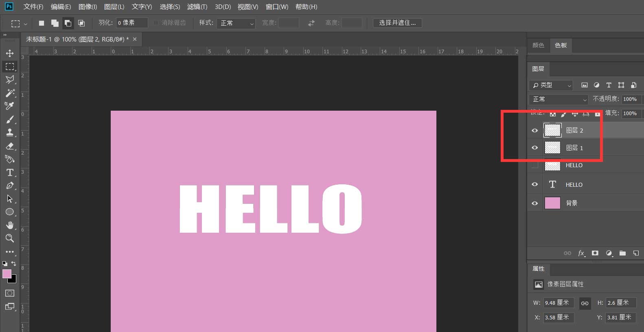Toggle shape layer filter

[621, 85]
